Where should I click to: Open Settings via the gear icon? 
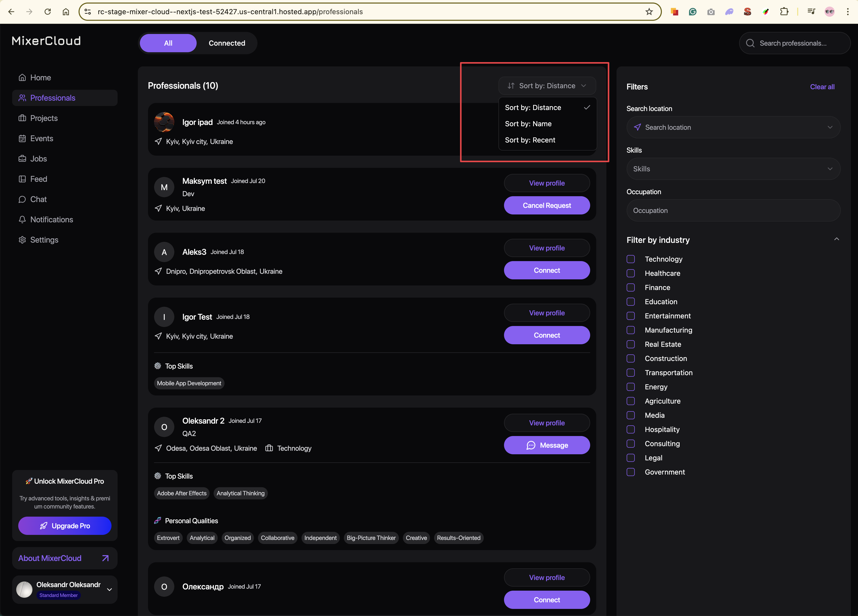pos(22,240)
